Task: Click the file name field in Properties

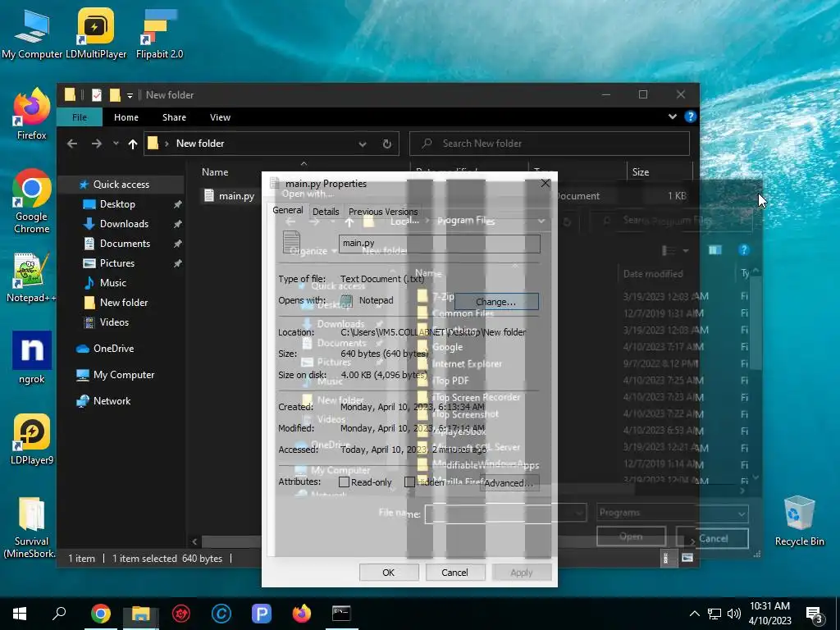Action: click(440, 243)
